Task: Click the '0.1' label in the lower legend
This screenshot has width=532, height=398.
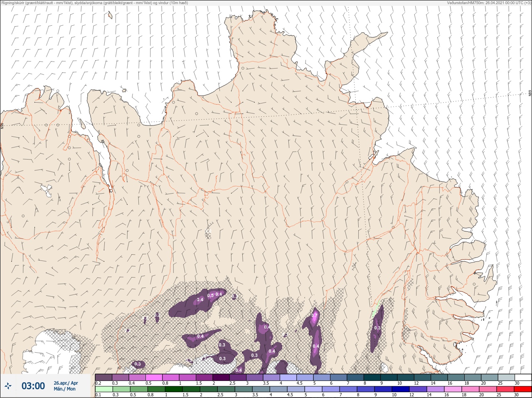Action: click(98, 395)
